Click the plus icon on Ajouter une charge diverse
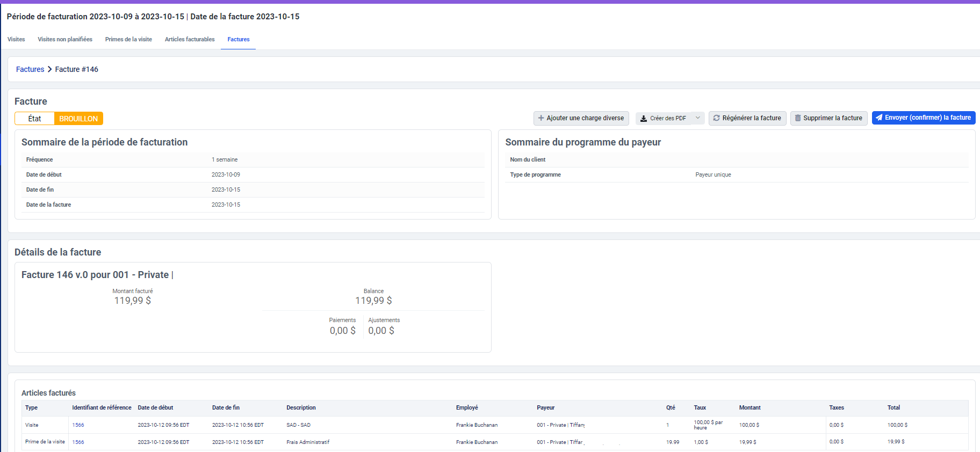This screenshot has width=980, height=452. pos(541,118)
